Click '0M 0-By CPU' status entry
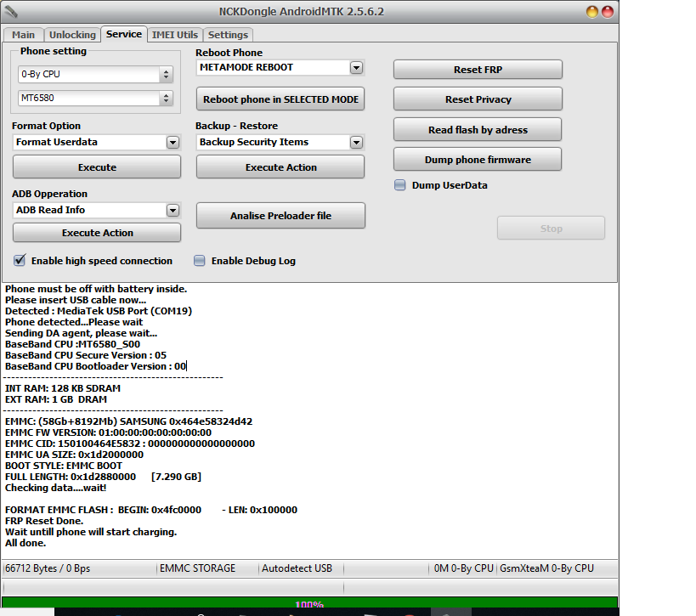 pyautogui.click(x=463, y=568)
